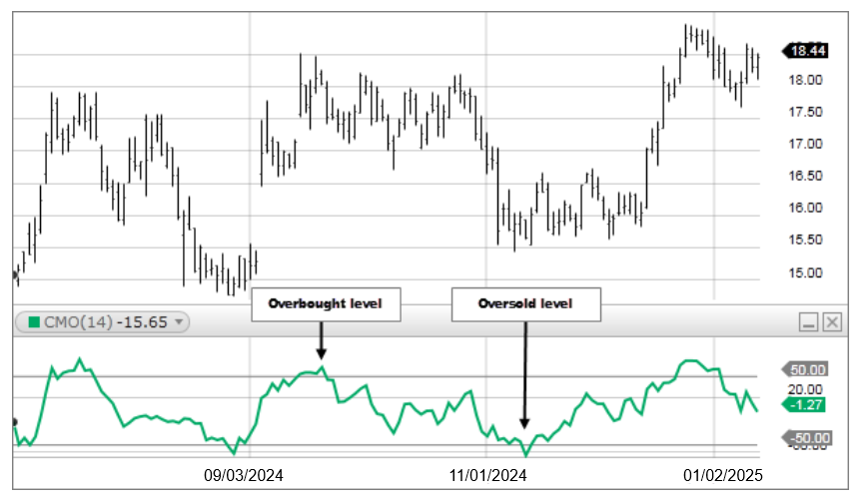The image size is (863, 504).
Task: Click the 09/03/2024 date label
Action: pyautogui.click(x=244, y=476)
